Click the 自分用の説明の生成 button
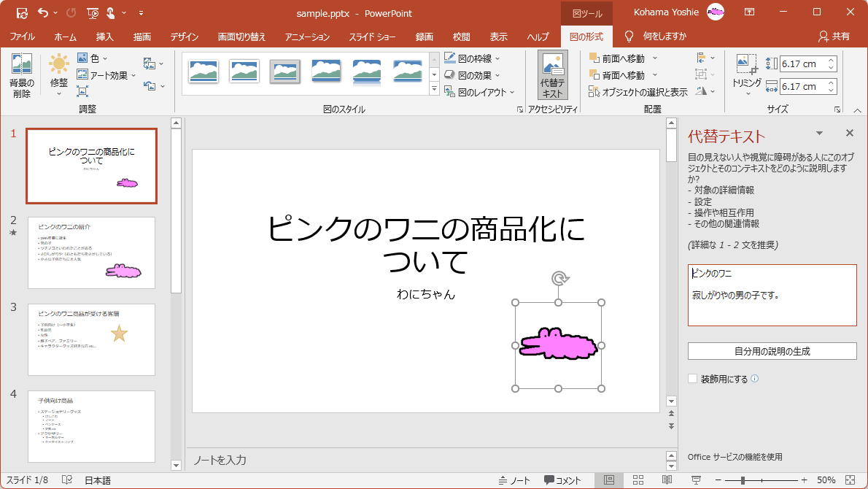The width and height of the screenshot is (868, 489). pyautogui.click(x=772, y=351)
